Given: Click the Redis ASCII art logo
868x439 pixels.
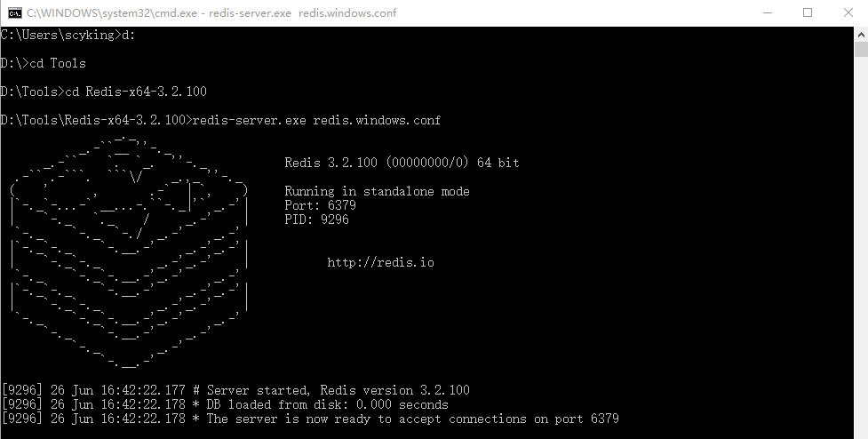Looking at the screenshot, I should point(129,251).
